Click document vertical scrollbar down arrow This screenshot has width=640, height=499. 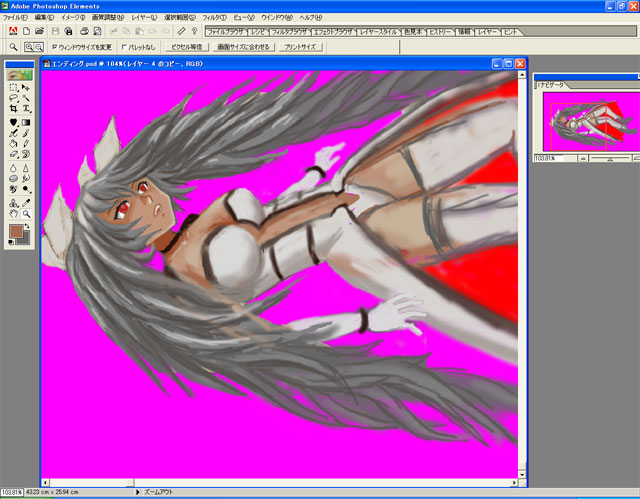coord(522,475)
